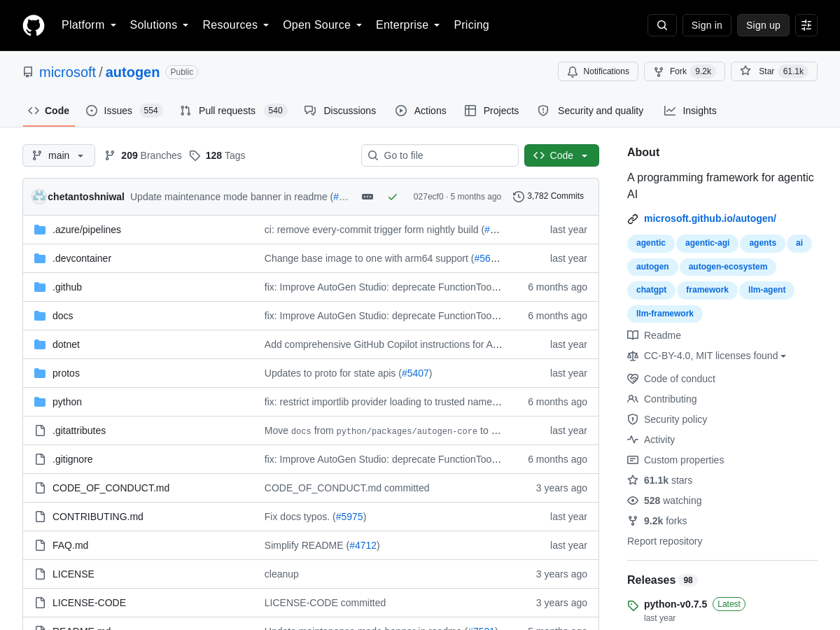The width and height of the screenshot is (840, 630).
Task: Open the Projects tab
Action: 491,111
